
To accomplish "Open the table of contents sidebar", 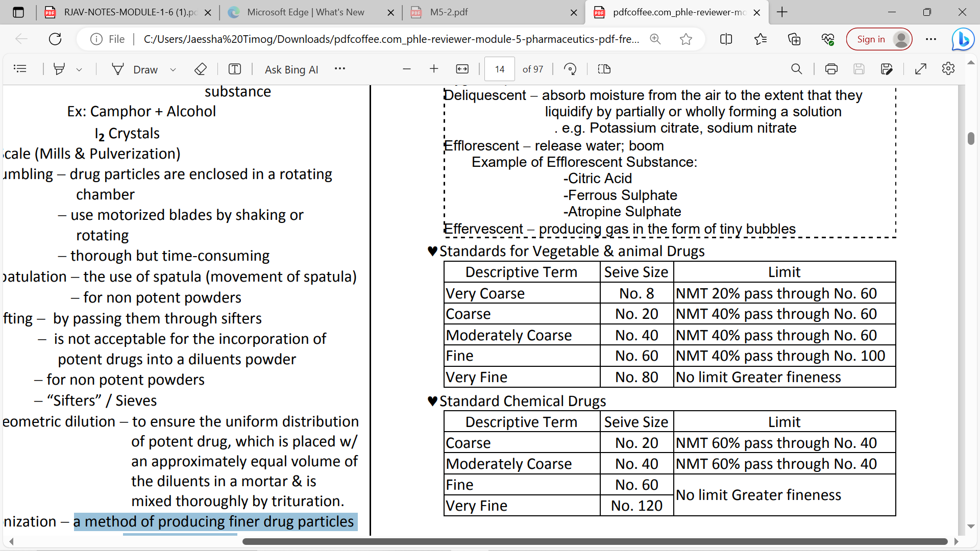I will [x=20, y=69].
